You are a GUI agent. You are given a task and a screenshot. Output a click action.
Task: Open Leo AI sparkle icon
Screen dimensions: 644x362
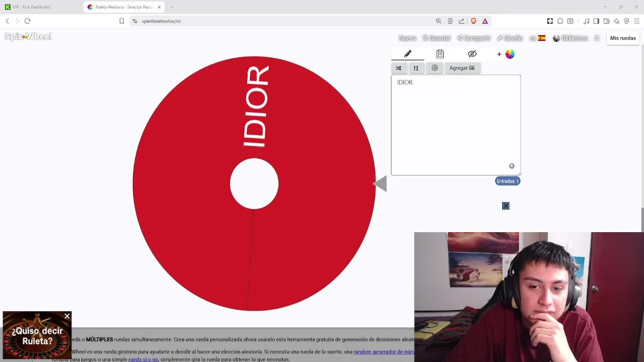(x=617, y=21)
